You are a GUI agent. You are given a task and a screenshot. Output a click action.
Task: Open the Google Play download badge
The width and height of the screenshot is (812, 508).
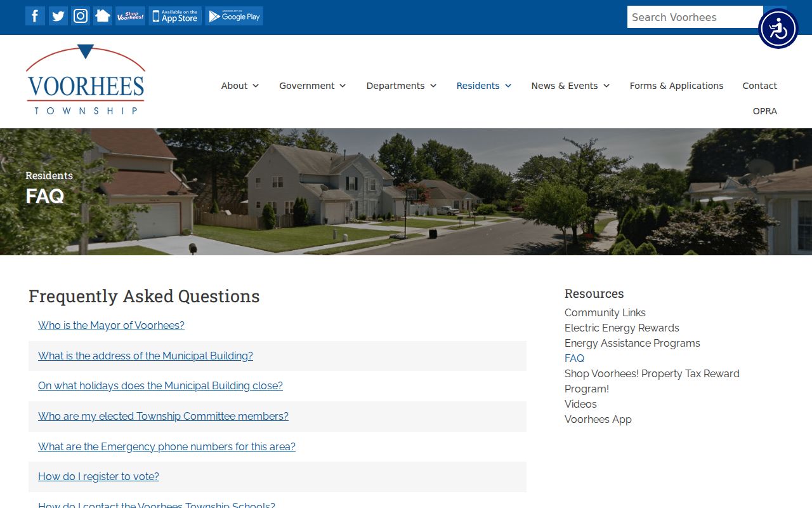(x=234, y=16)
